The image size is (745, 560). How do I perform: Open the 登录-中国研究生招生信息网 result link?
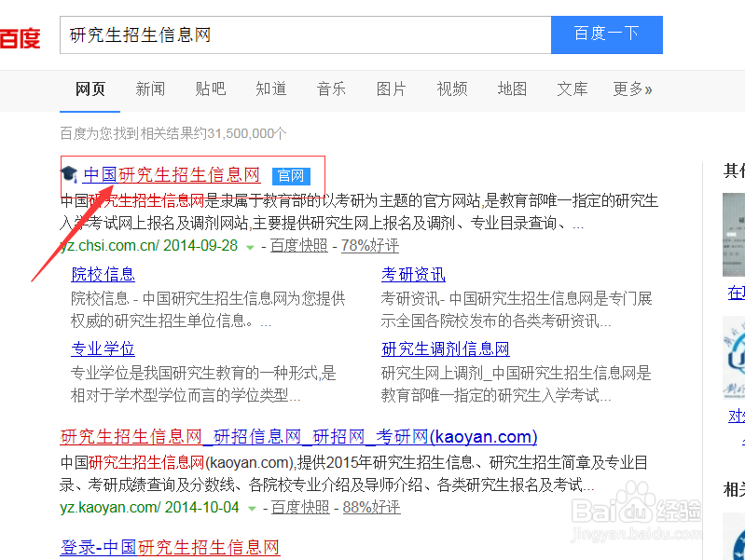170,548
